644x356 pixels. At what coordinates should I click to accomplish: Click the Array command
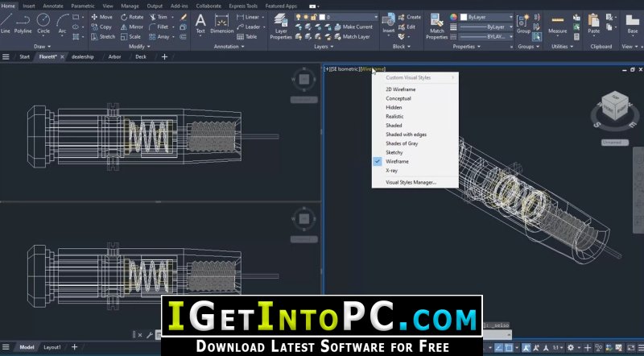tap(159, 36)
